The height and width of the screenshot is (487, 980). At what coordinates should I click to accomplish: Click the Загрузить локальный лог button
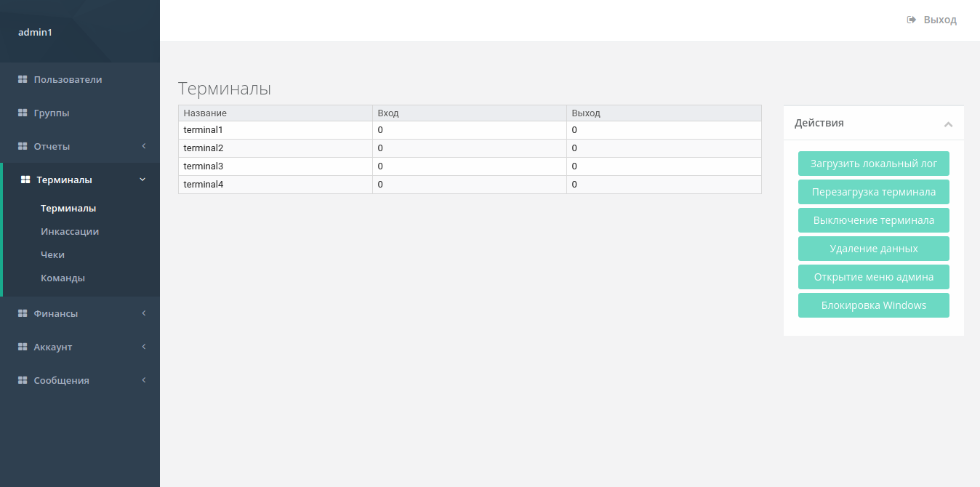tap(874, 164)
